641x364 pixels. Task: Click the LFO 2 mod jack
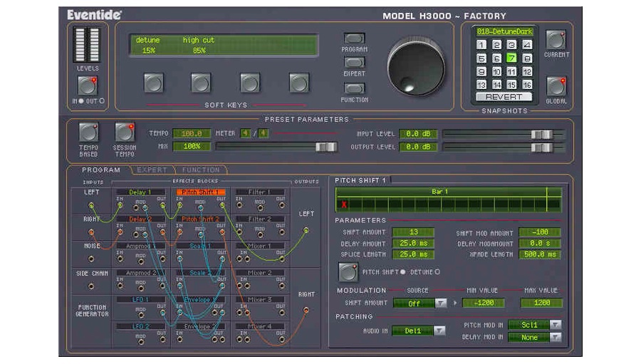[x=140, y=340]
